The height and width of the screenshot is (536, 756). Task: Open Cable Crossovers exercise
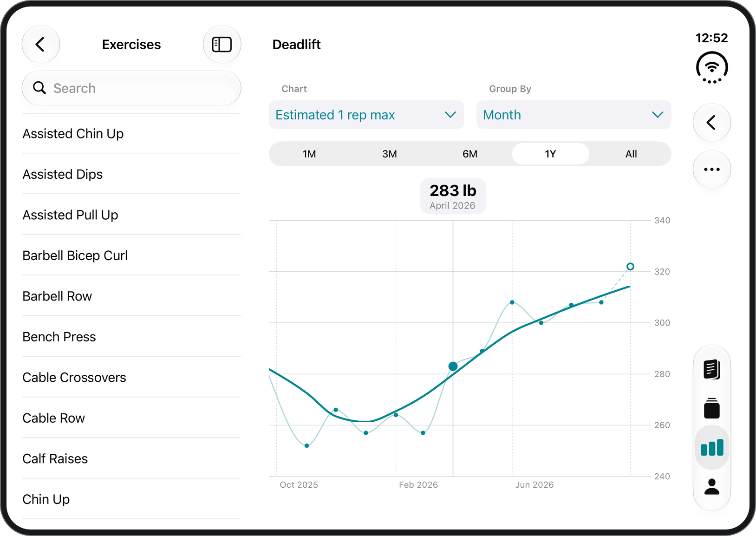point(131,378)
